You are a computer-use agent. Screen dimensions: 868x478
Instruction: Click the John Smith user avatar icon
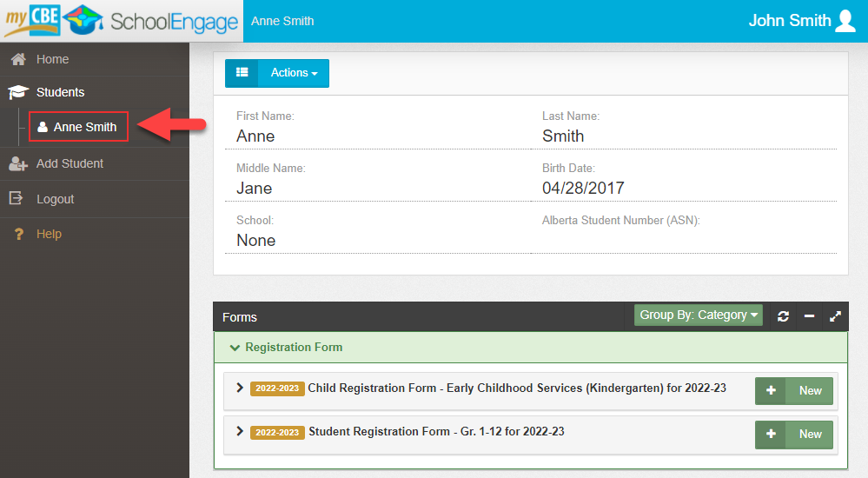click(845, 21)
